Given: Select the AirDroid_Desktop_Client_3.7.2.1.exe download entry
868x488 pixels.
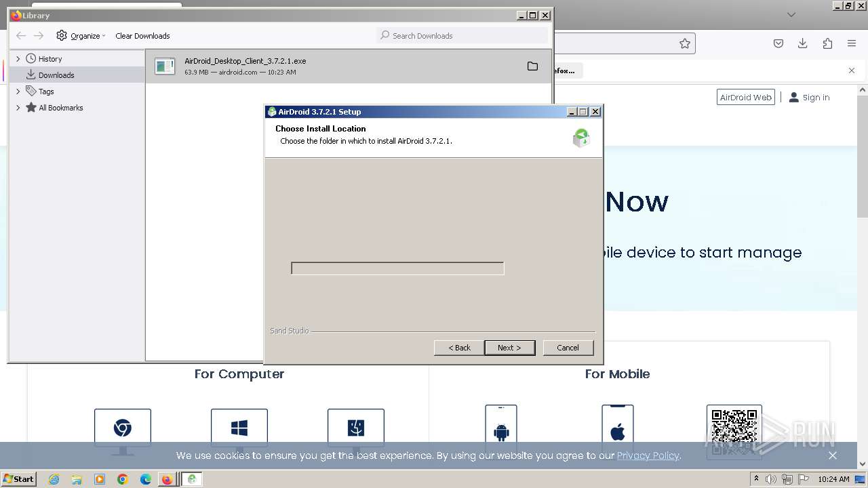Looking at the screenshot, I should 349,66.
